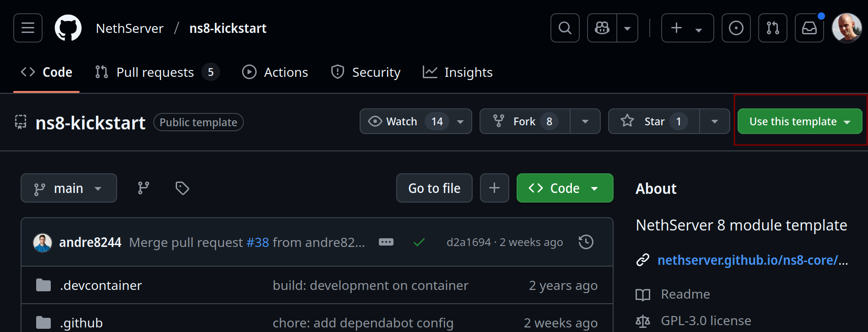Open the hamburger navigation menu
868x332 pixels.
(x=28, y=28)
